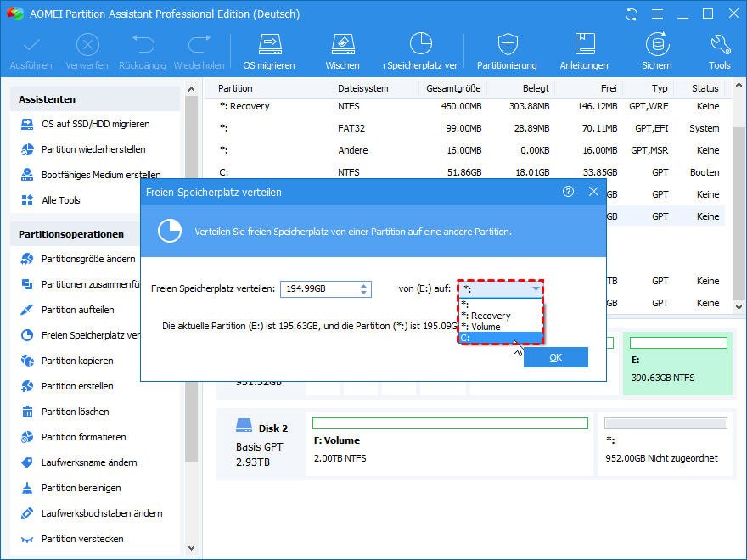Open the Sichern backup tool
Screen dimensions: 747x560
(x=657, y=52)
